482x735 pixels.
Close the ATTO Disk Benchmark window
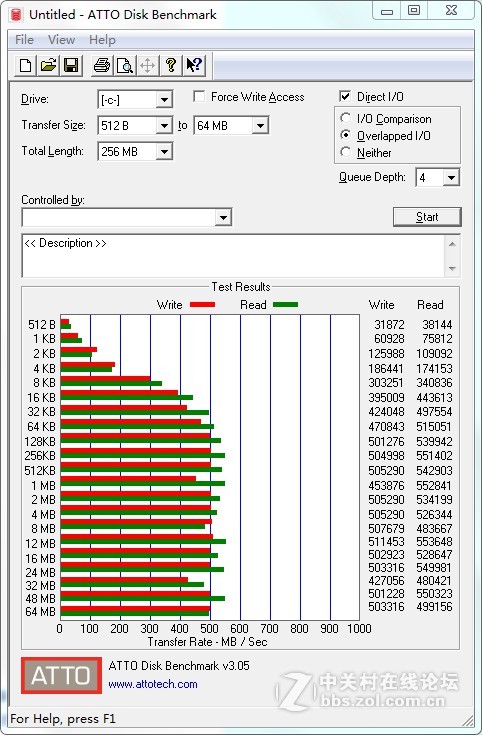(451, 11)
